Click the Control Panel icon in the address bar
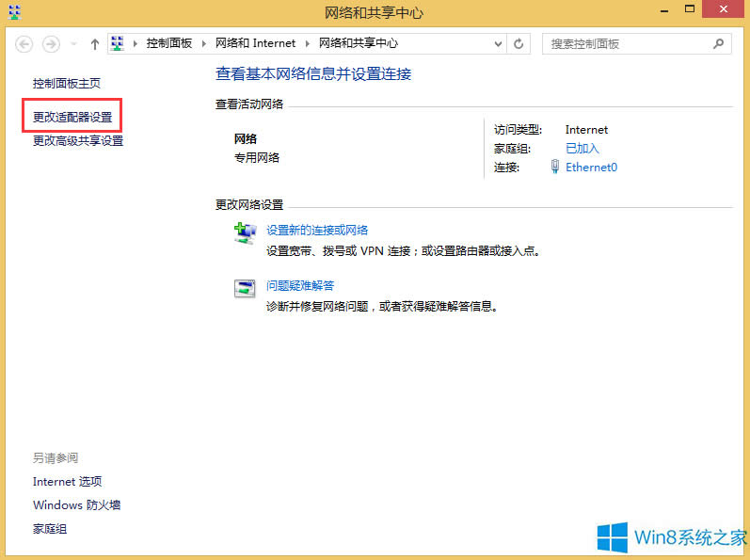Screen dimensions: 750x560 (119, 43)
